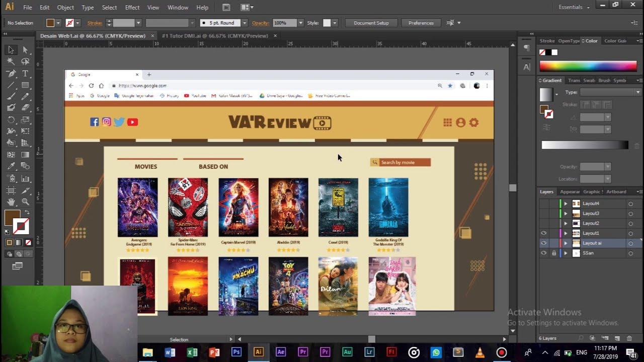Screen dimensions: 644x362
Task: Swap fill and stroke colors
Action: [27, 213]
